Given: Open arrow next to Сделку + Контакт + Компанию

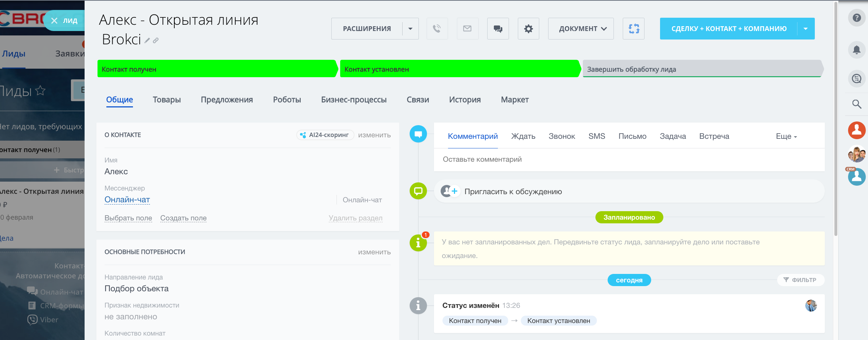Looking at the screenshot, I should (806, 29).
